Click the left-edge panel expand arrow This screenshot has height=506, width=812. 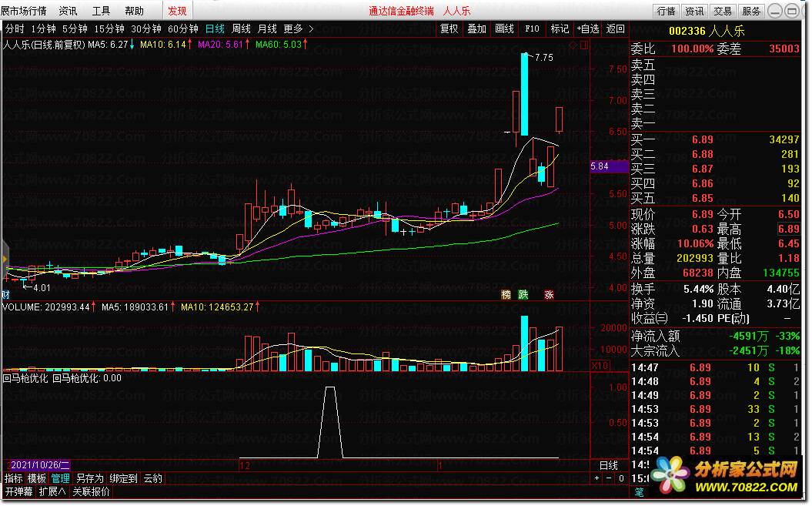click(5, 259)
